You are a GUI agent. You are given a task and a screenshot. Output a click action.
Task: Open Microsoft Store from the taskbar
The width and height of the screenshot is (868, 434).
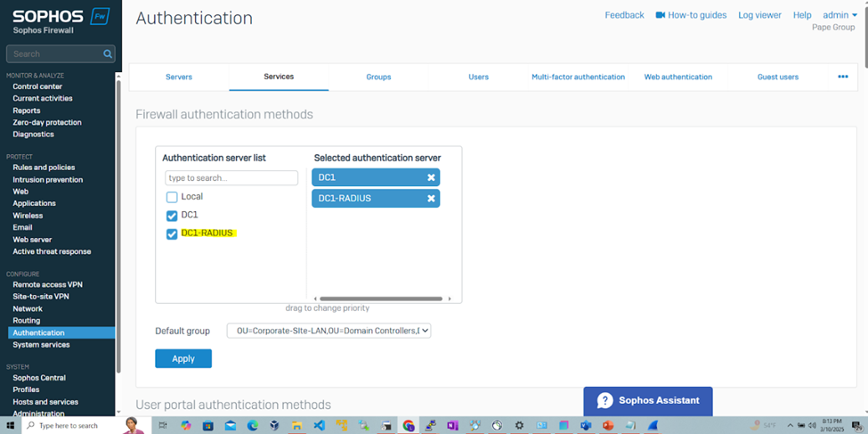tap(208, 425)
